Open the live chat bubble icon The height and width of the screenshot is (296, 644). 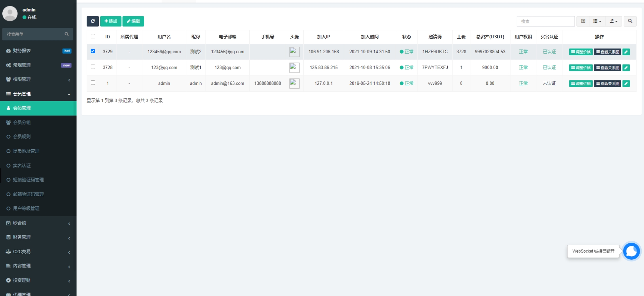pos(631,251)
